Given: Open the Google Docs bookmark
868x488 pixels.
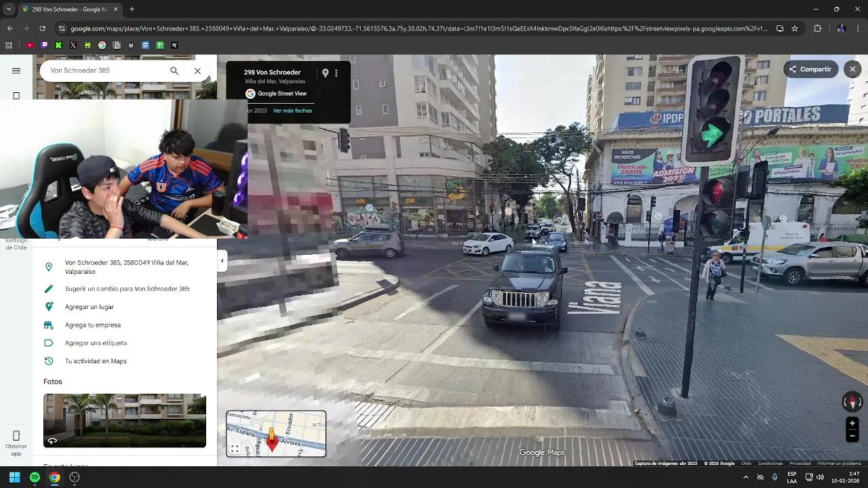Looking at the screenshot, I should coord(146,45).
